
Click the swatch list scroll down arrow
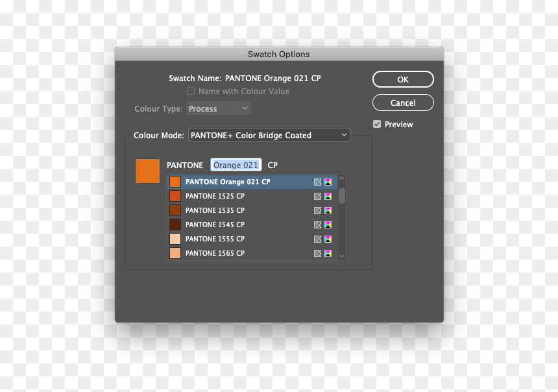click(342, 256)
